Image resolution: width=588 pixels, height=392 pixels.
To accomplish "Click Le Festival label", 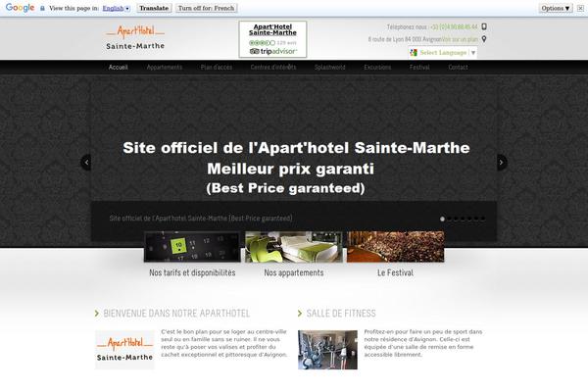I will pos(395,272).
